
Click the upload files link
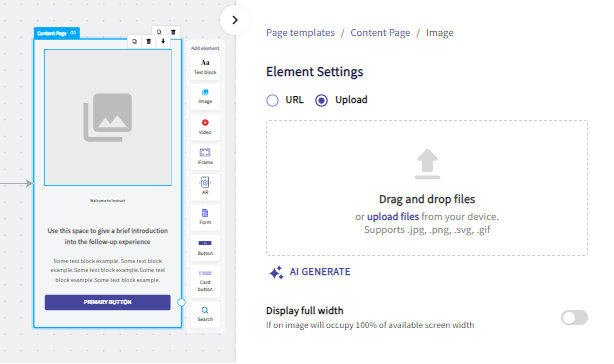coord(393,216)
